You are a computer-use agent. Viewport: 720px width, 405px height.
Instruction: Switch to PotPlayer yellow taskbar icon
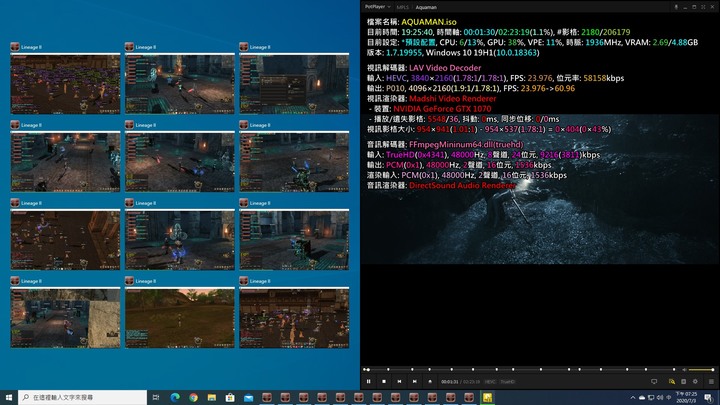[487, 397]
